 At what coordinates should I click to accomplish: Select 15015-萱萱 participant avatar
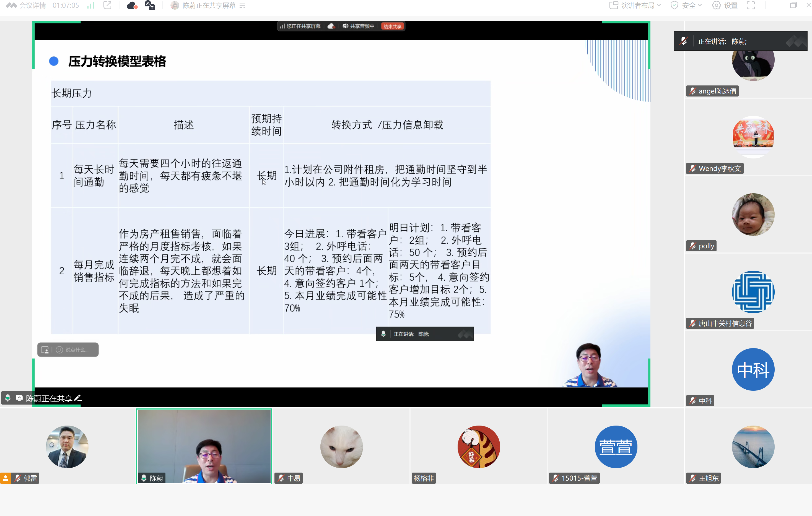[616, 447]
